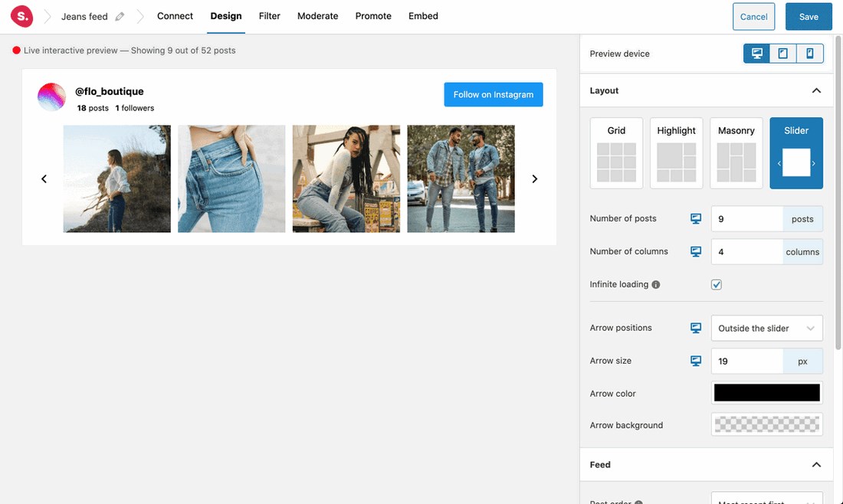
Task: Select tablet preview device icon
Action: (782, 53)
